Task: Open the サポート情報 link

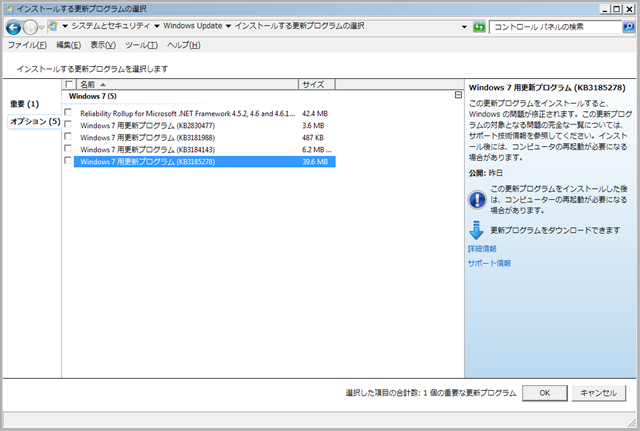Action: tap(489, 263)
